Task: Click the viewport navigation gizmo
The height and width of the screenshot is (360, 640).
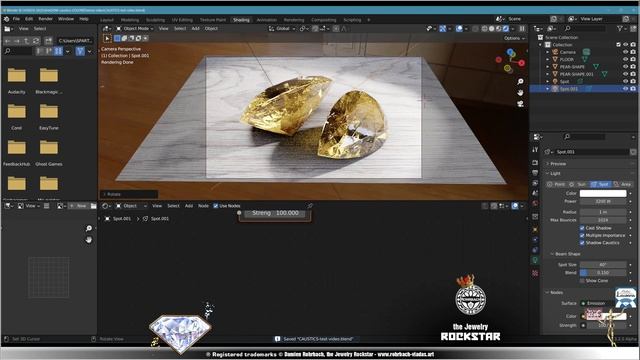Action: click(510, 61)
